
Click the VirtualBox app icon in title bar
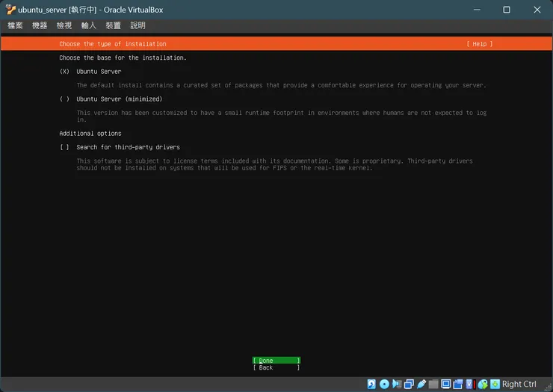point(10,10)
